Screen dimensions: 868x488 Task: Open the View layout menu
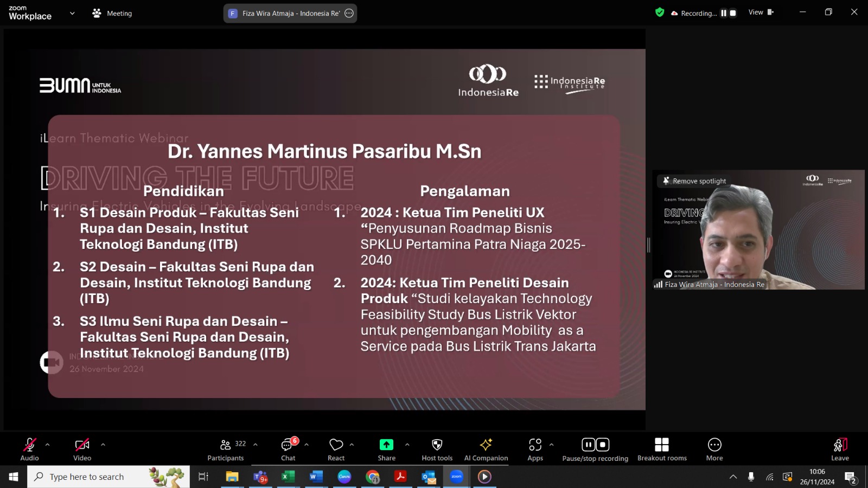tap(761, 12)
